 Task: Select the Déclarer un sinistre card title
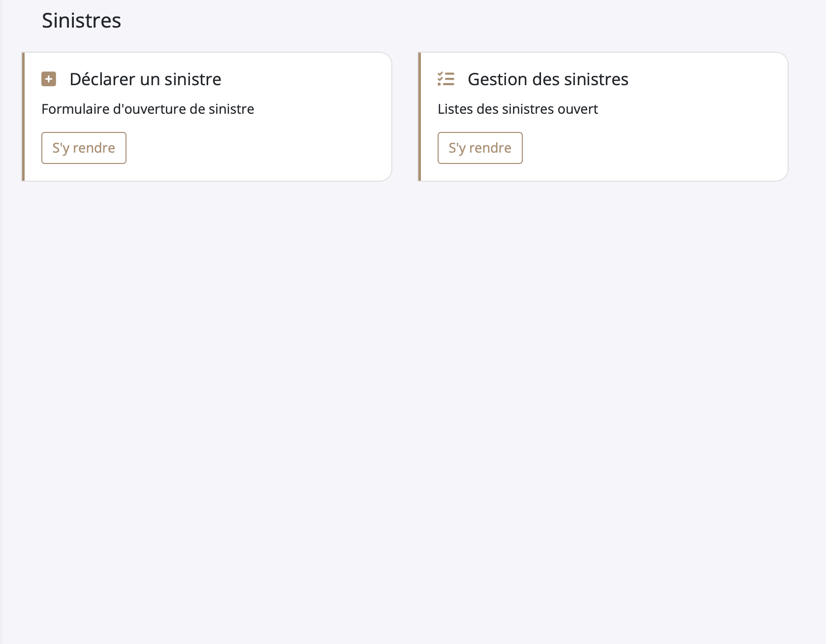[145, 79]
